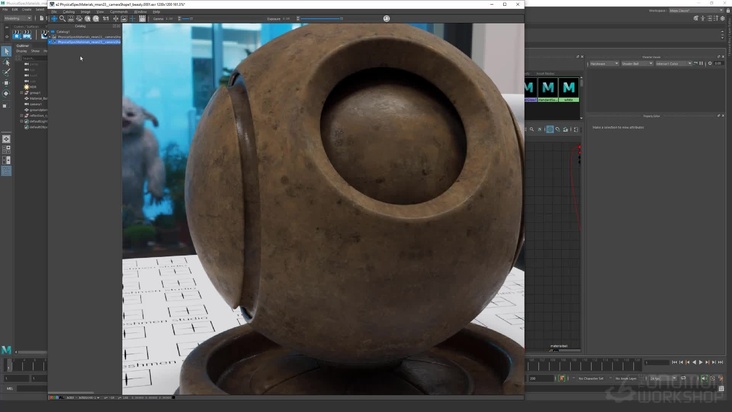This screenshot has width=732, height=412.
Task: Pause the Material Viewer render
Action: tap(701, 63)
